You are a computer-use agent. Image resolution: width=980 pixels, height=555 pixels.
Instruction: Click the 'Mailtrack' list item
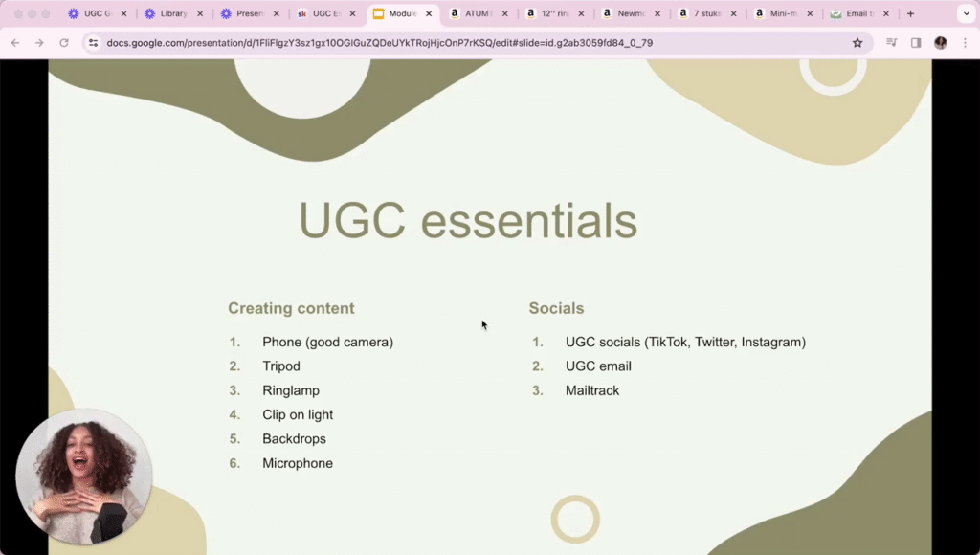pos(592,390)
